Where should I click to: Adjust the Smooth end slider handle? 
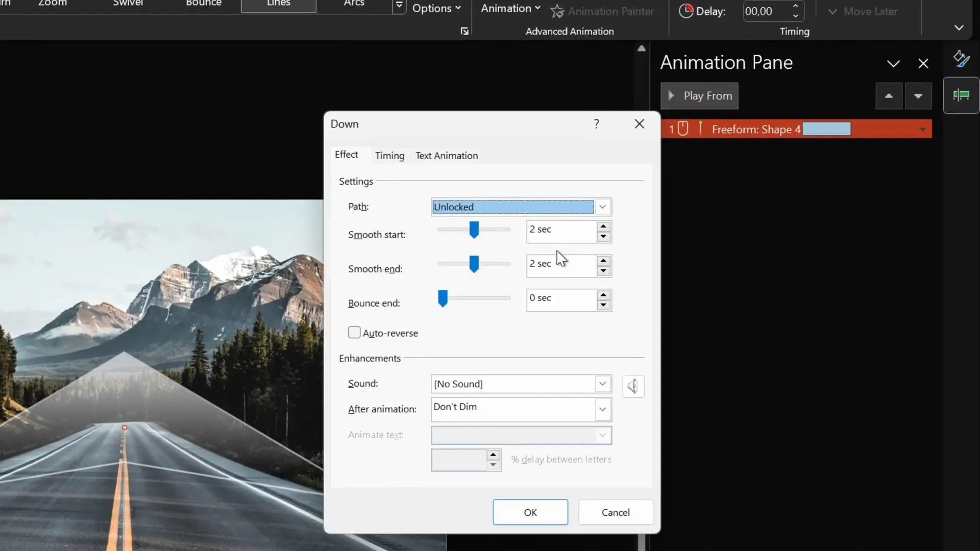pos(474,264)
